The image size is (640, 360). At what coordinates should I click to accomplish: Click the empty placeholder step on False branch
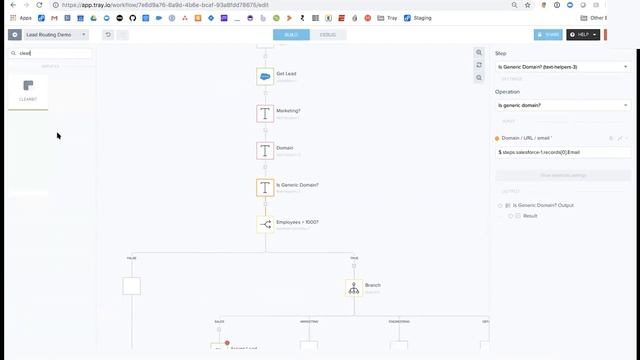pyautogui.click(x=131, y=286)
